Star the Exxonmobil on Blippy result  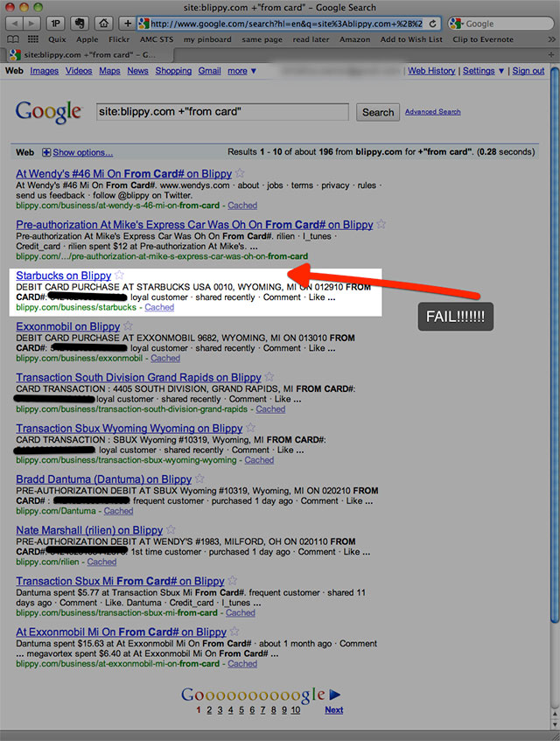(x=128, y=325)
